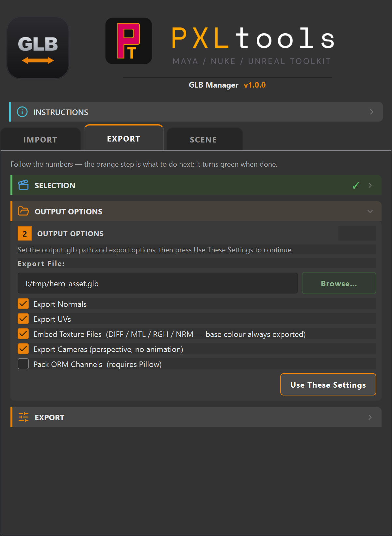Click the Pack ORM Channels label
Image resolution: width=392 pixels, height=536 pixels.
98,364
